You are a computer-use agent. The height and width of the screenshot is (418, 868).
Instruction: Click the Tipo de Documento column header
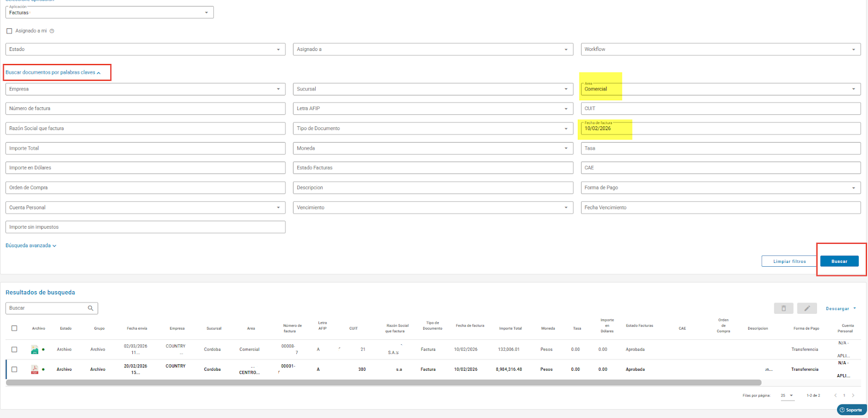point(432,326)
